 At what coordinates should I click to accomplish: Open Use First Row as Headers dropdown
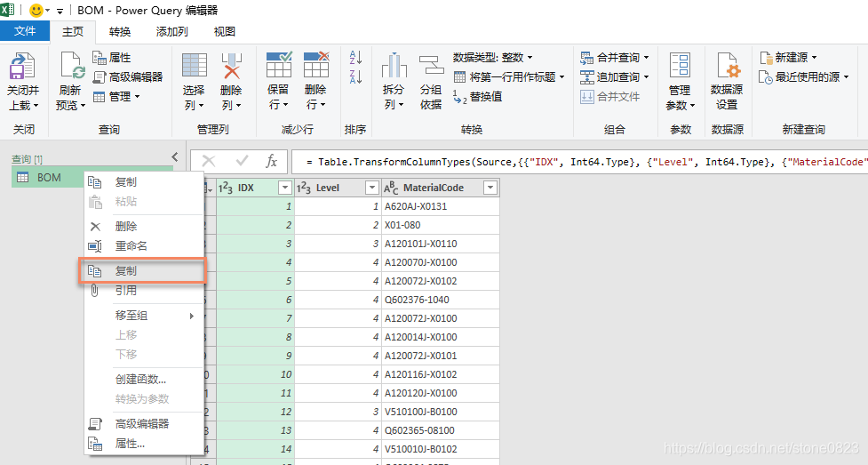[561, 77]
